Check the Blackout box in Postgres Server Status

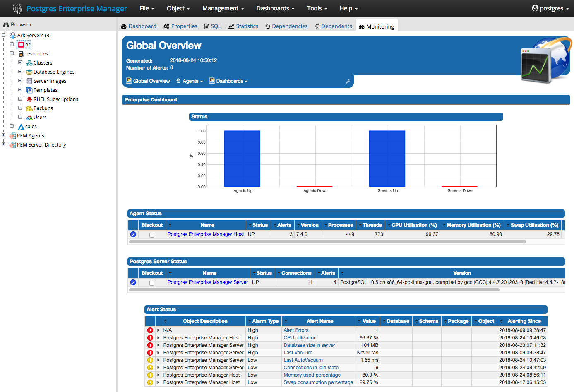(x=151, y=282)
